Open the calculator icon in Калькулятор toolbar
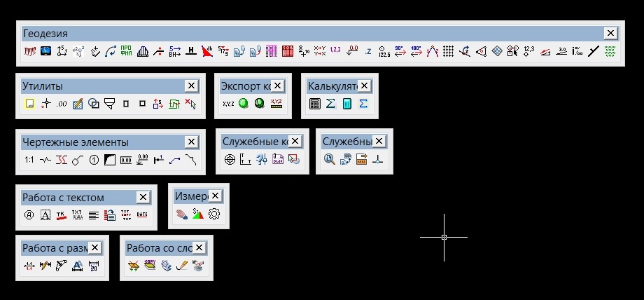The width and height of the screenshot is (644, 300). tap(315, 104)
